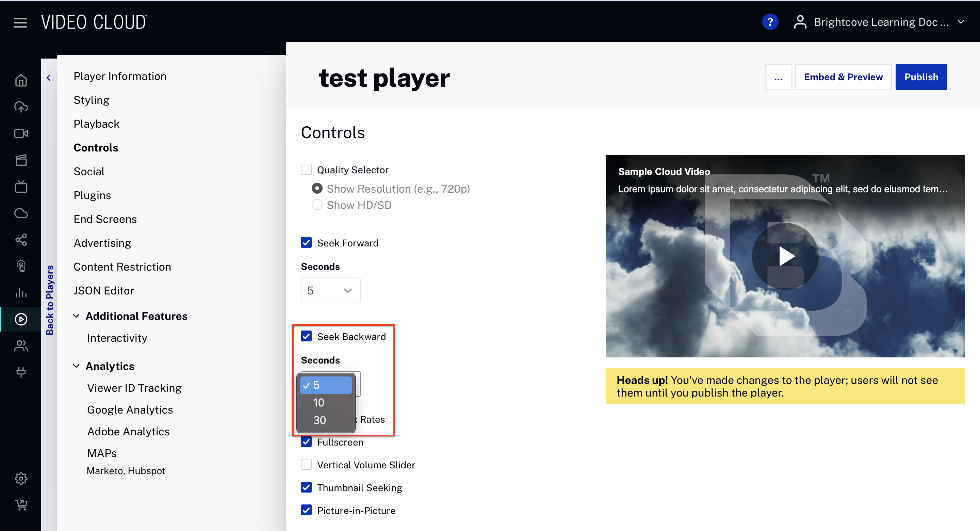
Task: Click the VIDEO CLOUD logo
Action: [94, 22]
